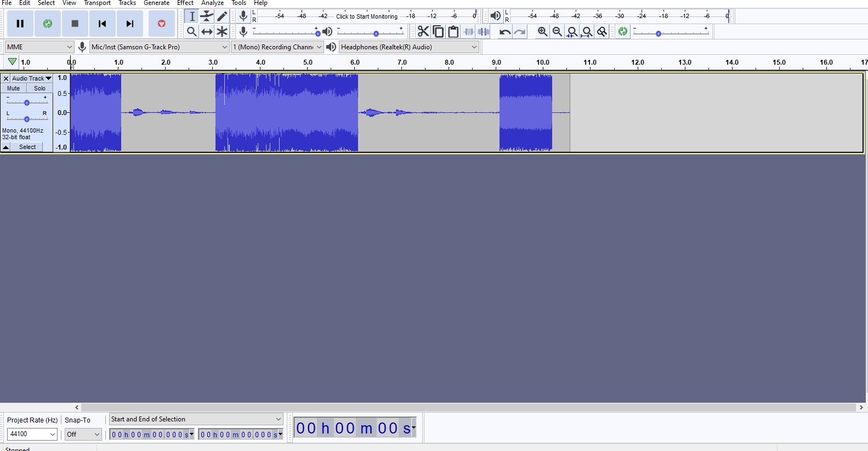This screenshot has width=868, height=451.
Task: Solo the Audio Track
Action: pyautogui.click(x=39, y=88)
